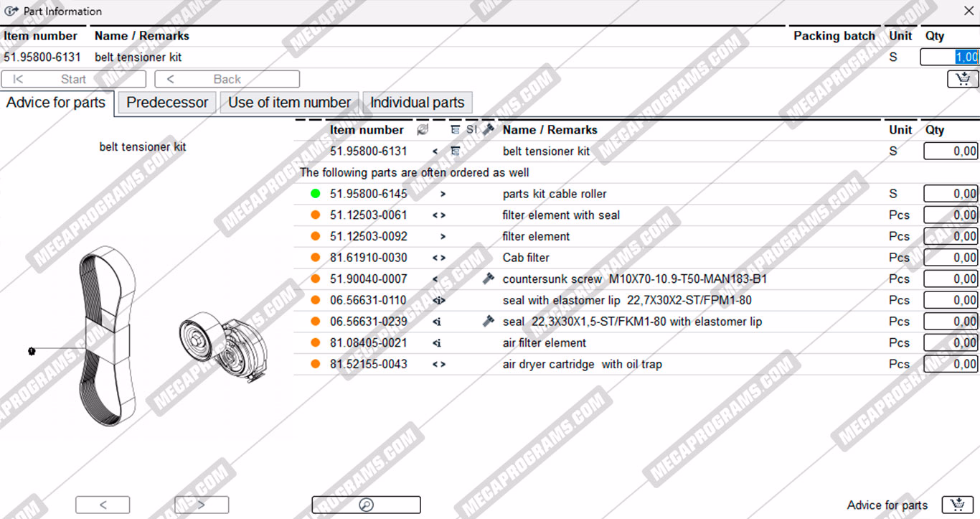Click the ribbed belt drawing
Image resolution: width=980 pixels, height=519 pixels.
pos(106,335)
